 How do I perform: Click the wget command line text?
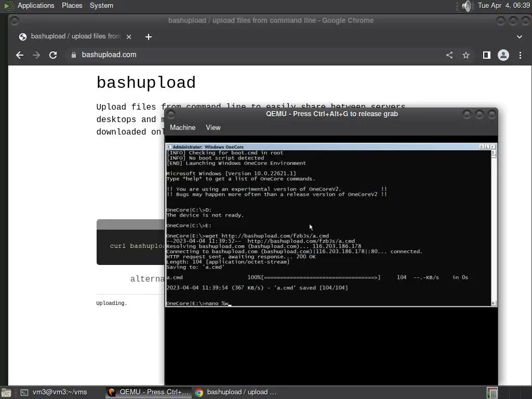247,236
